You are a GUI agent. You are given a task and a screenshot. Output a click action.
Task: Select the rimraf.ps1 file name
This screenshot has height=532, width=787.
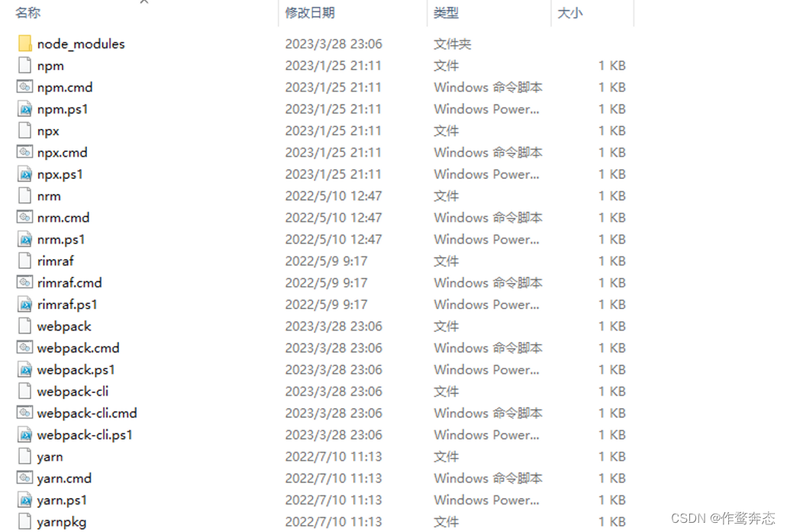pos(67,305)
